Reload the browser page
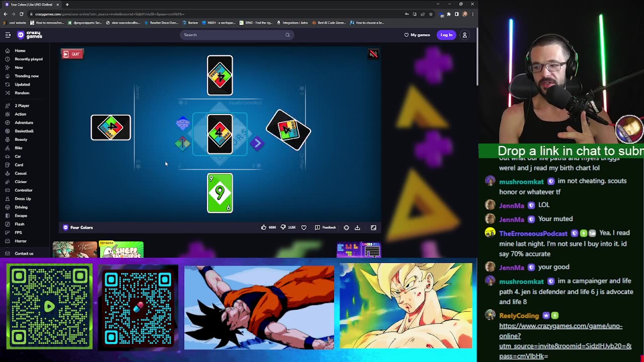 coord(22,14)
